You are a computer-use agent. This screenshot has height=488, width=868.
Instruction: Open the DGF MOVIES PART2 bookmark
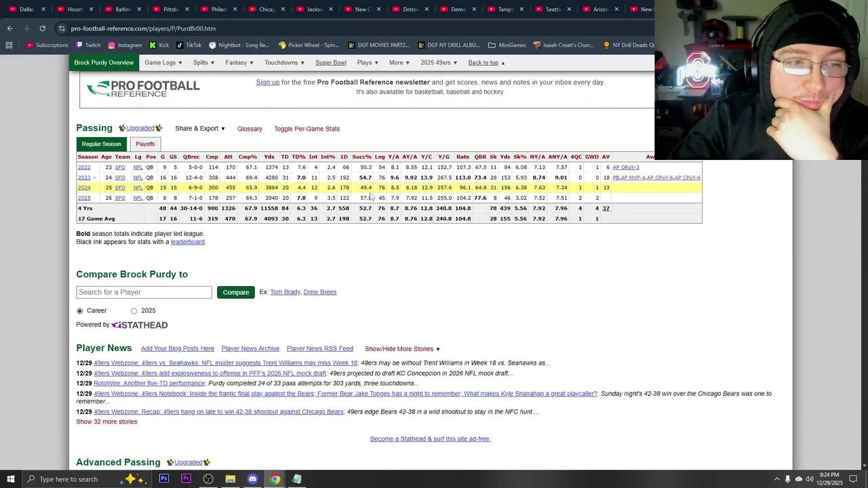378,45
